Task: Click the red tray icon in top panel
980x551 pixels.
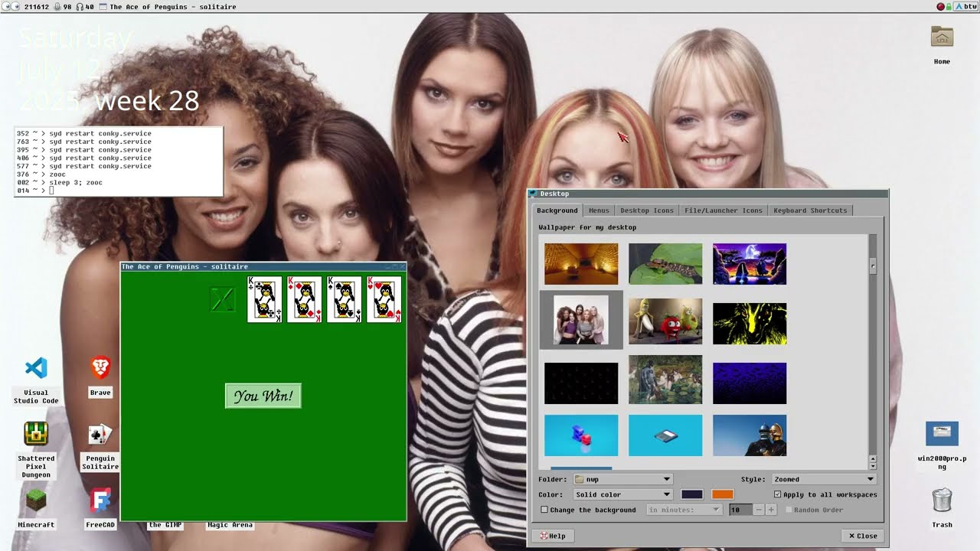Action: tap(941, 6)
